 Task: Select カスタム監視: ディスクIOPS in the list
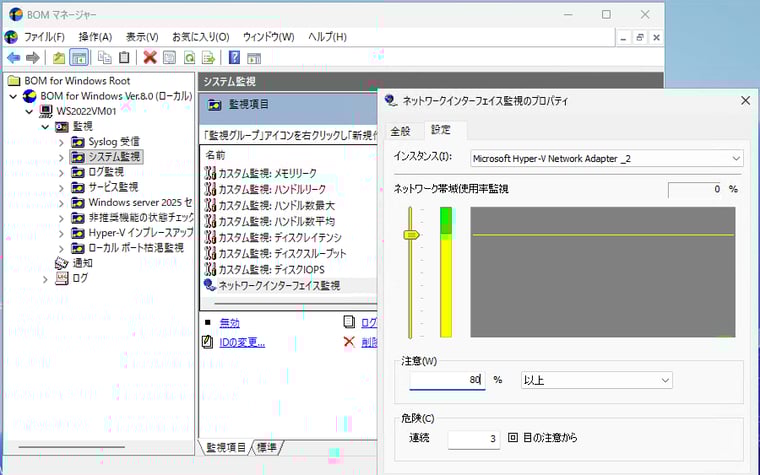point(271,269)
